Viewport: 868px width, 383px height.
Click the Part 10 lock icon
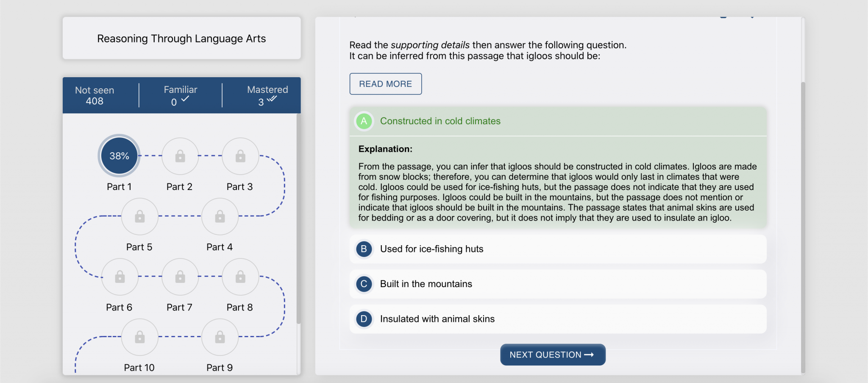(139, 337)
